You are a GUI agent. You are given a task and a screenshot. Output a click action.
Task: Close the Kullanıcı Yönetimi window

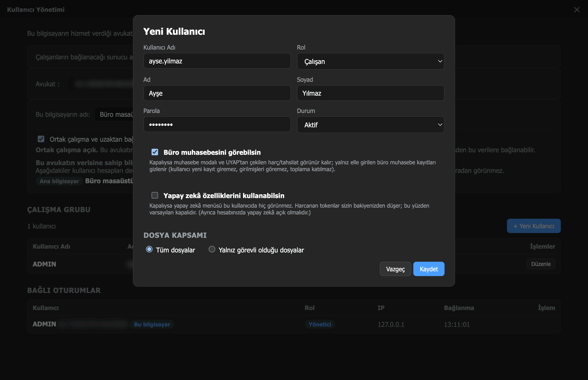[x=577, y=10]
